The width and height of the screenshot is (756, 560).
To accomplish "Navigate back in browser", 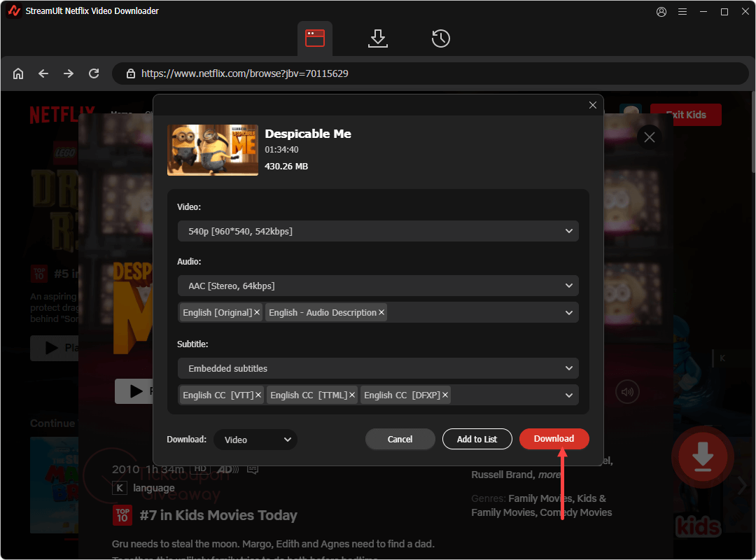I will point(43,73).
